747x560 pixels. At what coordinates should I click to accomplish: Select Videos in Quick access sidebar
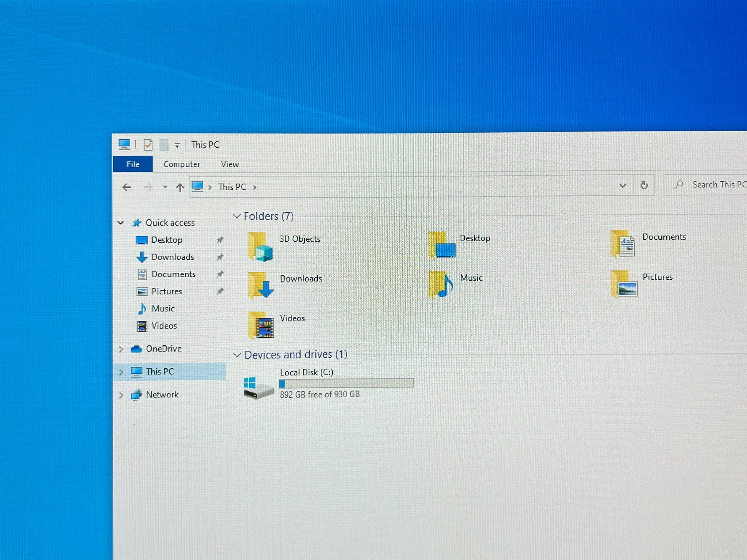164,326
